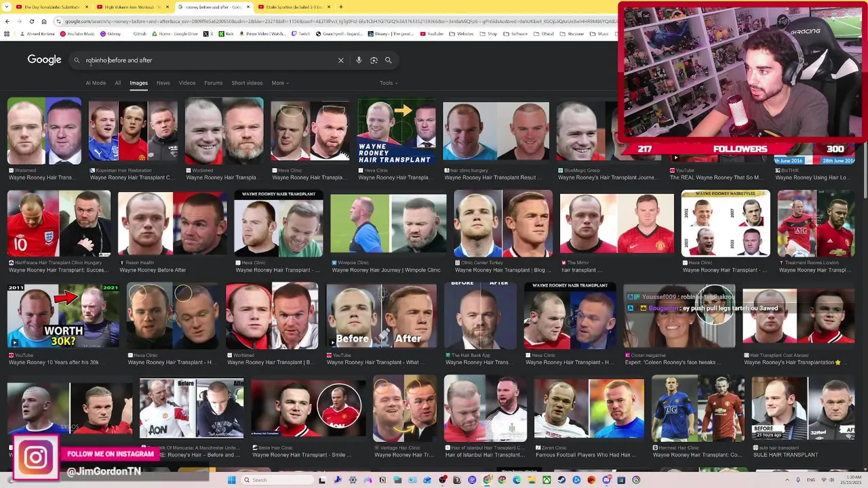Open the Software bookmark folder
The height and width of the screenshot is (488, 868).
(x=515, y=33)
